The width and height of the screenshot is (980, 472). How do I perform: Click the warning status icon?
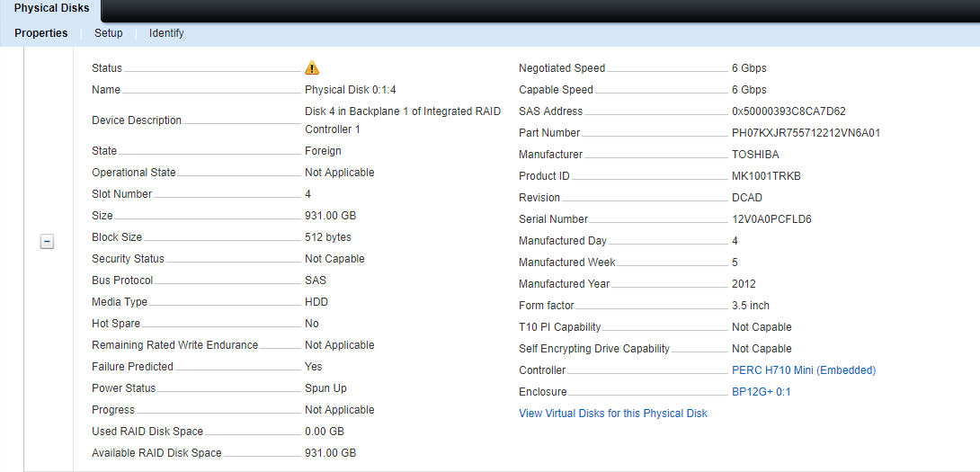click(x=312, y=68)
